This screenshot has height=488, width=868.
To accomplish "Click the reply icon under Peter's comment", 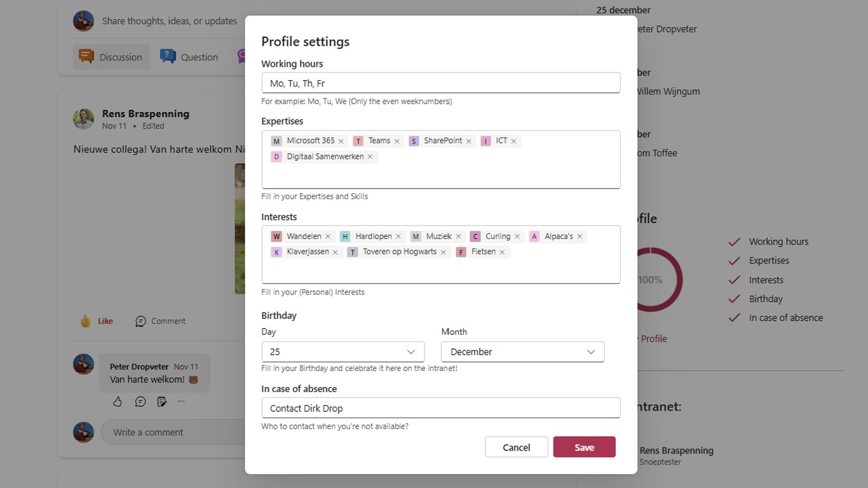I will pyautogui.click(x=140, y=402).
